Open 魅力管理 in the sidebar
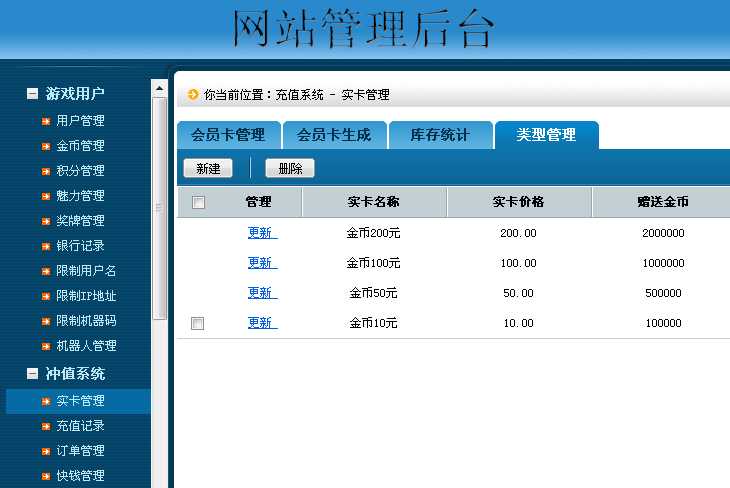 81,196
